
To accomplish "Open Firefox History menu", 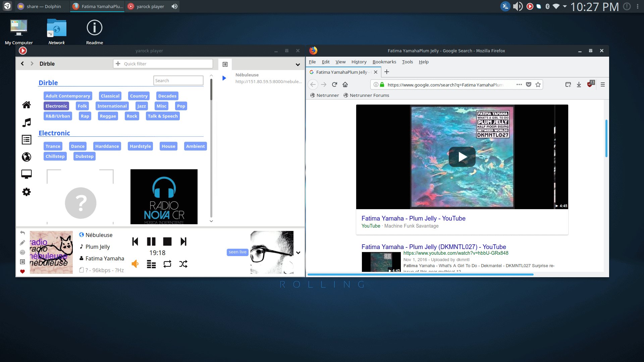I will click(359, 62).
